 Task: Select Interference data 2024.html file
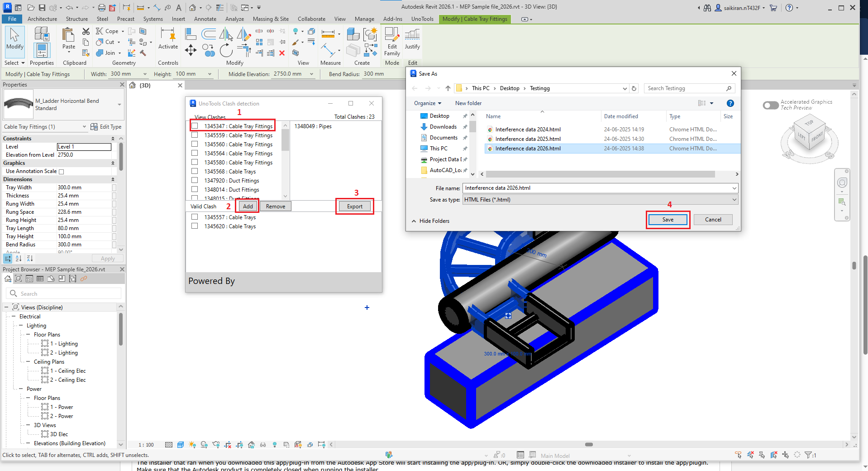click(x=528, y=130)
